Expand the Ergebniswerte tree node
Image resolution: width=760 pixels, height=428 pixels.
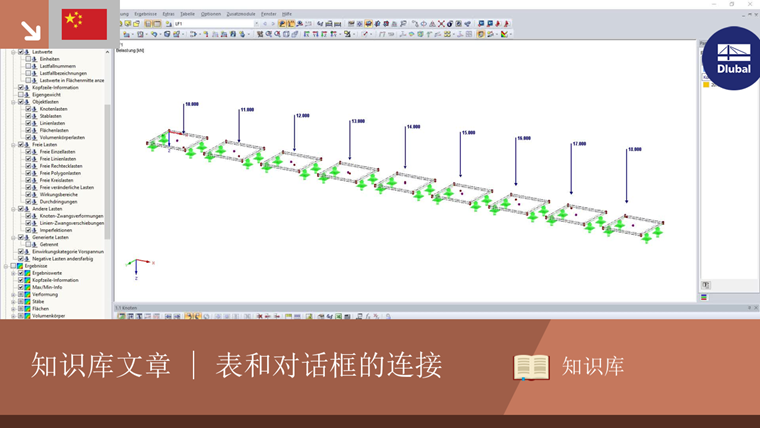click(14, 273)
